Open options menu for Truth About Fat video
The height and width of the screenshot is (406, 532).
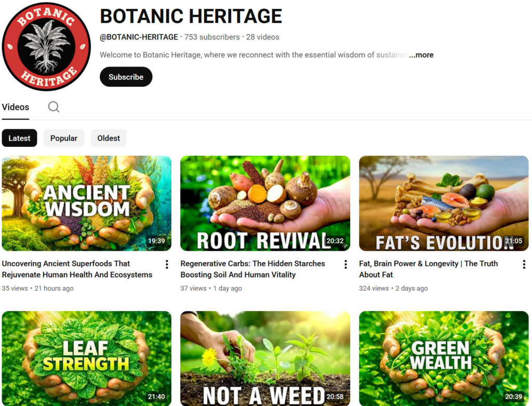click(x=524, y=265)
